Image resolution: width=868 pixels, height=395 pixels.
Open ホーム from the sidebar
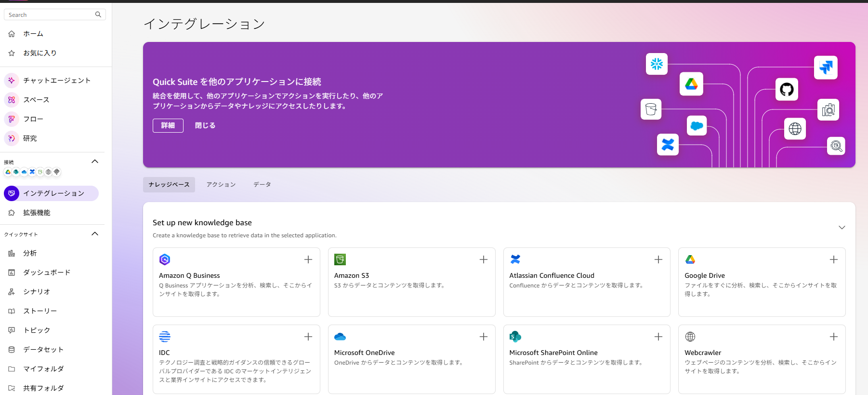click(33, 34)
